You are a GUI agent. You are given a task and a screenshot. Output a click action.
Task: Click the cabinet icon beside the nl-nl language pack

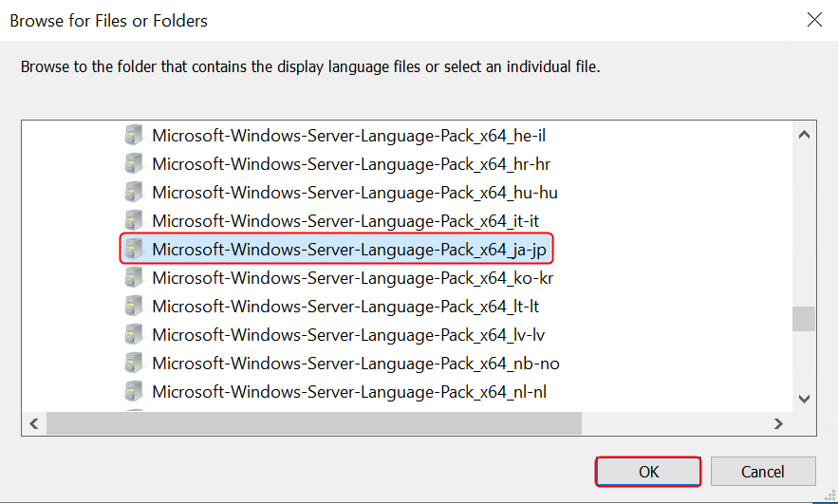(134, 391)
